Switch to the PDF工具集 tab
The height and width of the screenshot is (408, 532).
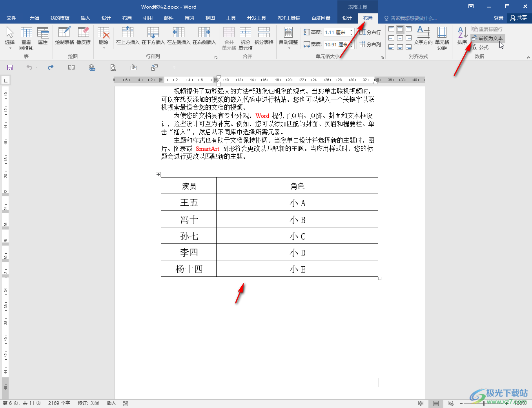pyautogui.click(x=289, y=18)
